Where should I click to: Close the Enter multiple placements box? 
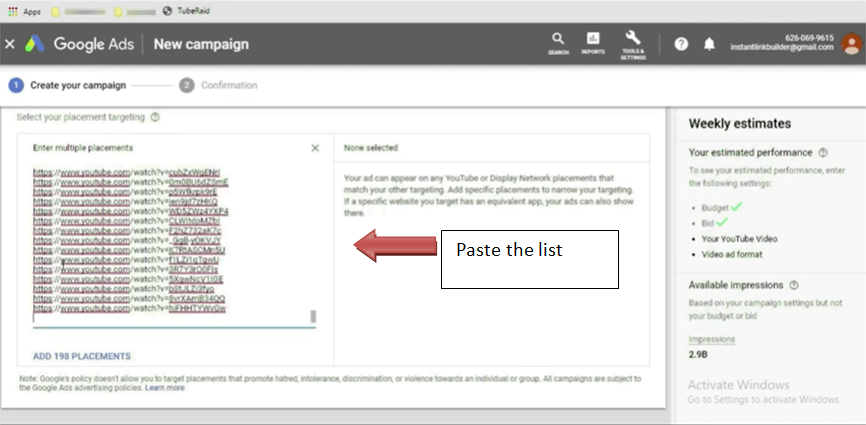(315, 148)
